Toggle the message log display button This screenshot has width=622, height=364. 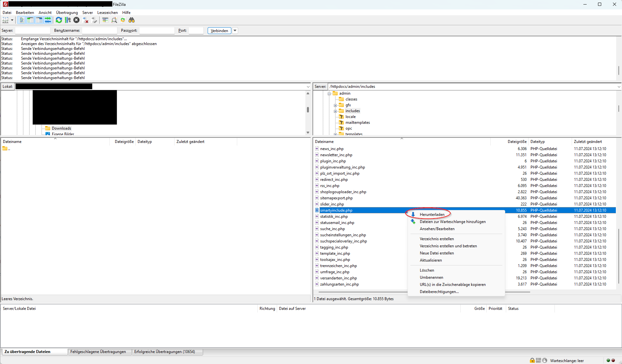coord(21,20)
